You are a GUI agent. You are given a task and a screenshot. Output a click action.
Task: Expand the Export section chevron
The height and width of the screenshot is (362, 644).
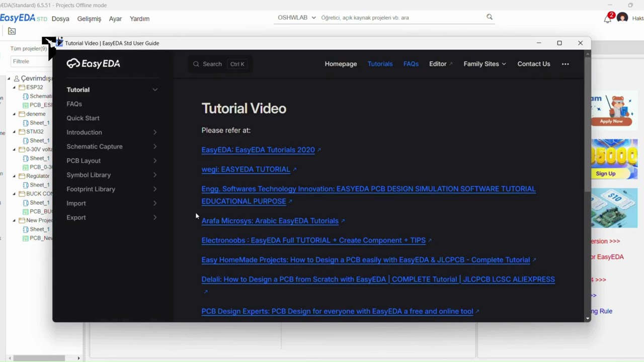tap(155, 217)
